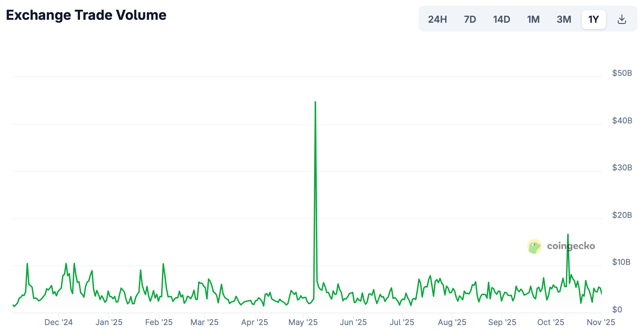Choose the 14D range tab
The width and height of the screenshot is (644, 336).
pyautogui.click(x=501, y=19)
